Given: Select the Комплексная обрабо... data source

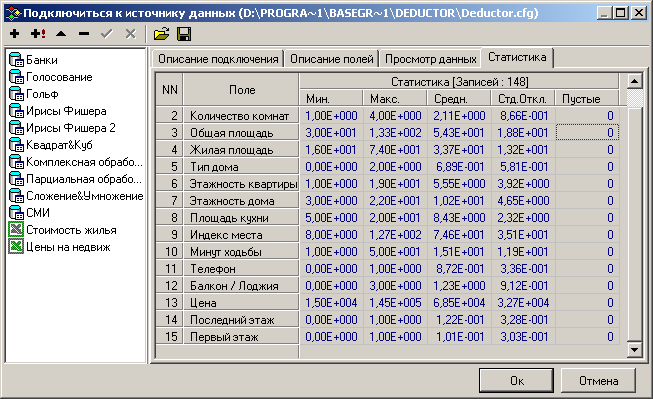Looking at the screenshot, I should coord(84,162).
